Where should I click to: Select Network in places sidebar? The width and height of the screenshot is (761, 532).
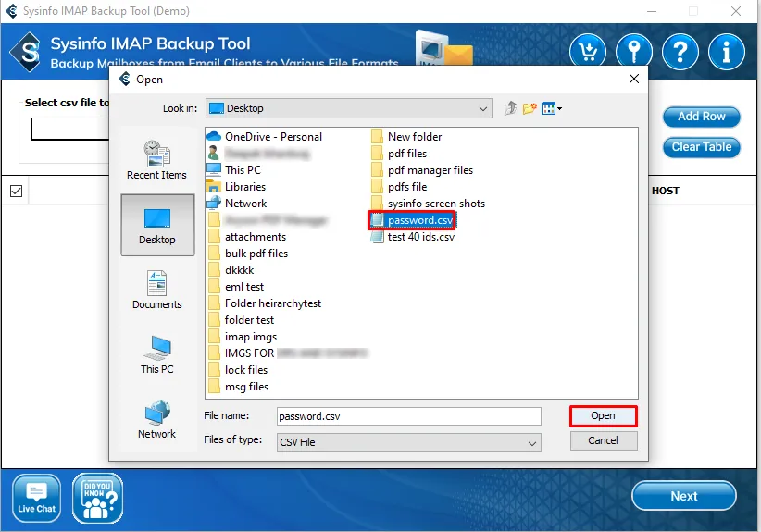(x=156, y=419)
